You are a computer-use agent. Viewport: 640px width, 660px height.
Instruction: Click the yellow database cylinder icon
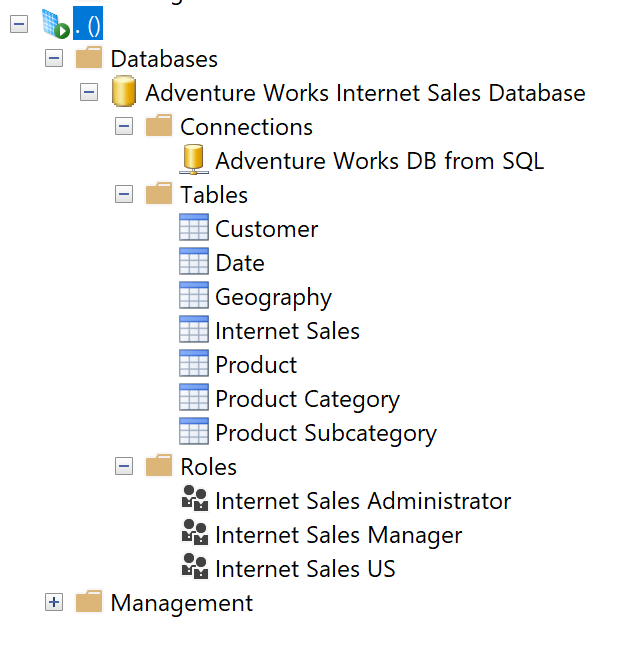click(124, 93)
